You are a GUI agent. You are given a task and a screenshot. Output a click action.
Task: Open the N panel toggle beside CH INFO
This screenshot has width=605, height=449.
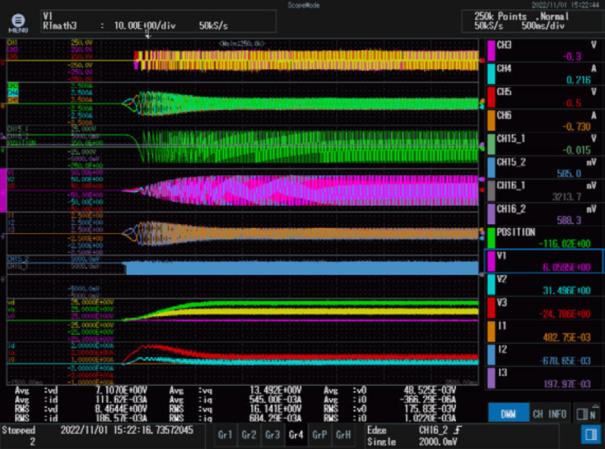(x=588, y=414)
